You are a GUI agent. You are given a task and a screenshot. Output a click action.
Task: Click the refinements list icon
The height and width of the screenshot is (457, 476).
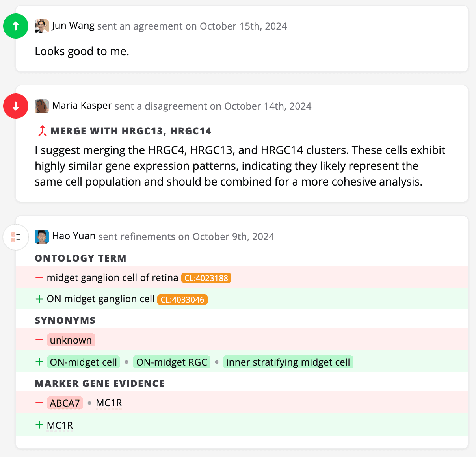click(16, 237)
